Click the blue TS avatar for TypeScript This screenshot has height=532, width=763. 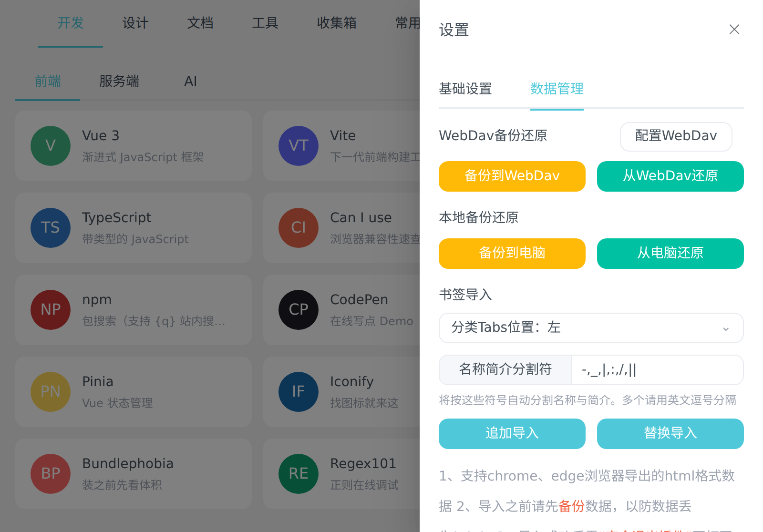click(51, 228)
